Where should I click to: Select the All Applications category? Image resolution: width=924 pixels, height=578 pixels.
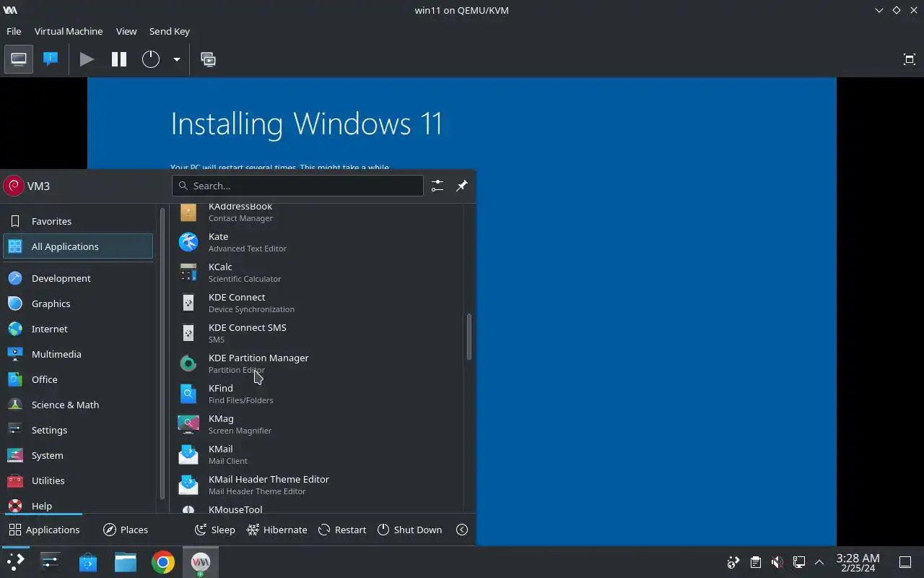[78, 246]
